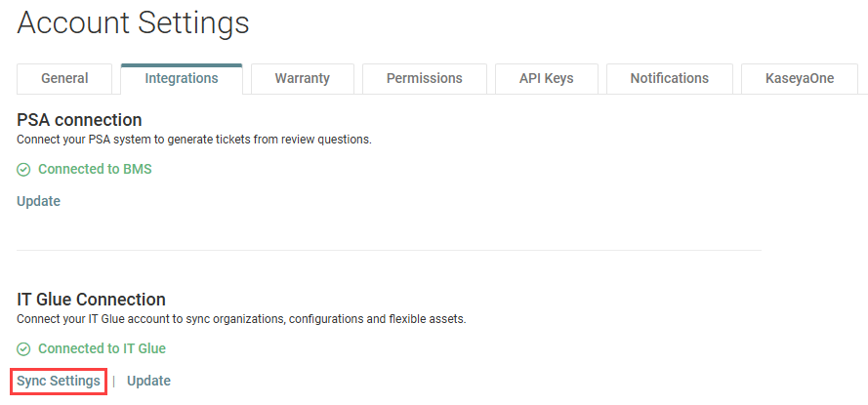Click the pipe separator between Sync Settings and Update

pyautogui.click(x=113, y=382)
